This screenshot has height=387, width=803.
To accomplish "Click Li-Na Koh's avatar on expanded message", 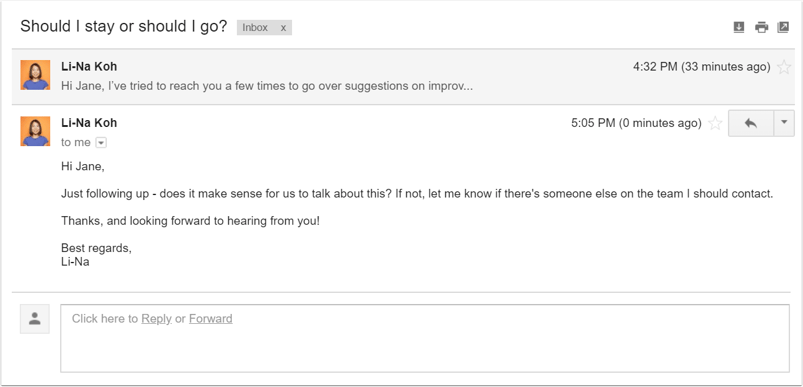I will 35,131.
